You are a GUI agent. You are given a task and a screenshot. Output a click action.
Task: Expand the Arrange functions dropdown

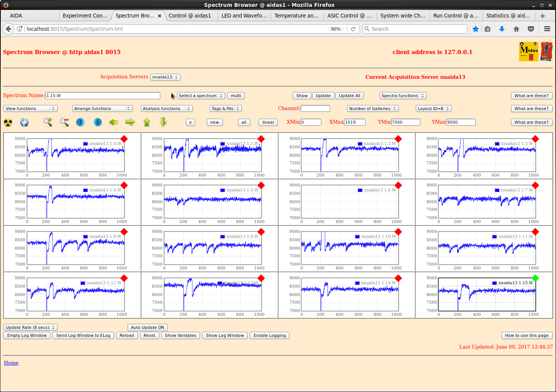(102, 108)
